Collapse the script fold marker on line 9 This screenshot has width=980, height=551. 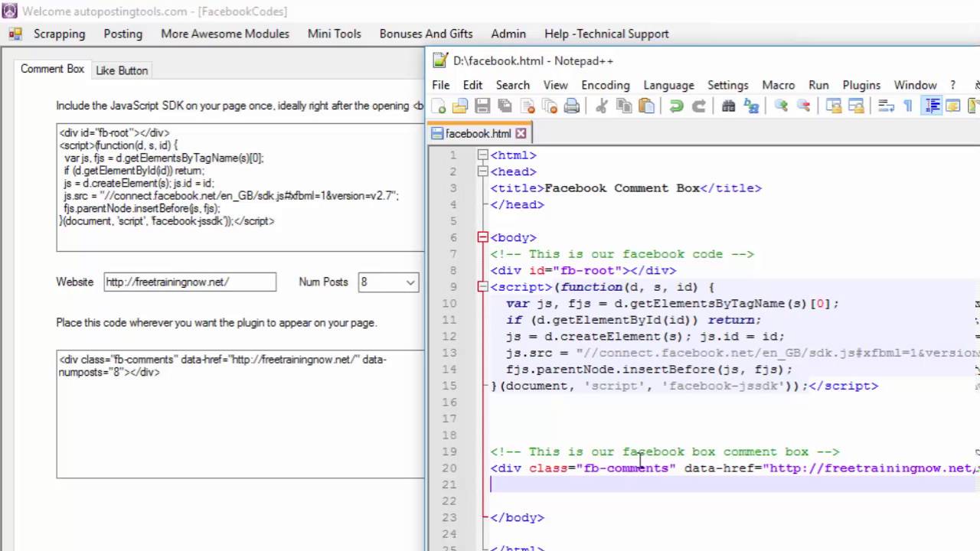tap(482, 287)
